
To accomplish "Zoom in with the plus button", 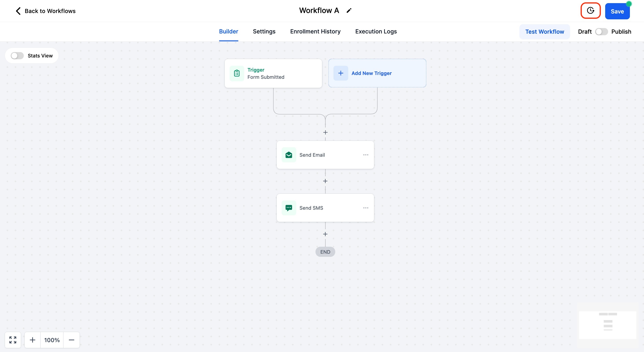I will point(33,340).
